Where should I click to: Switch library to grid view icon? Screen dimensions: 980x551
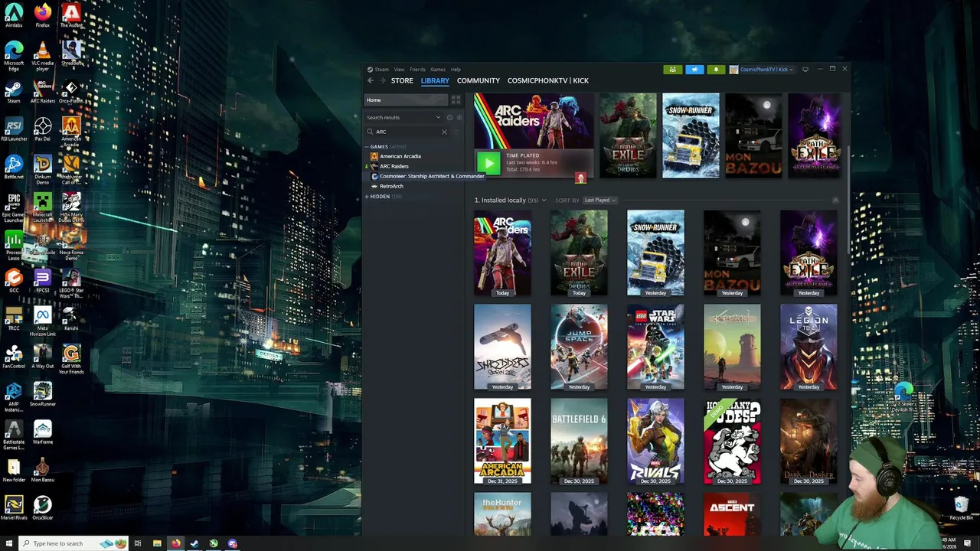[x=456, y=99]
